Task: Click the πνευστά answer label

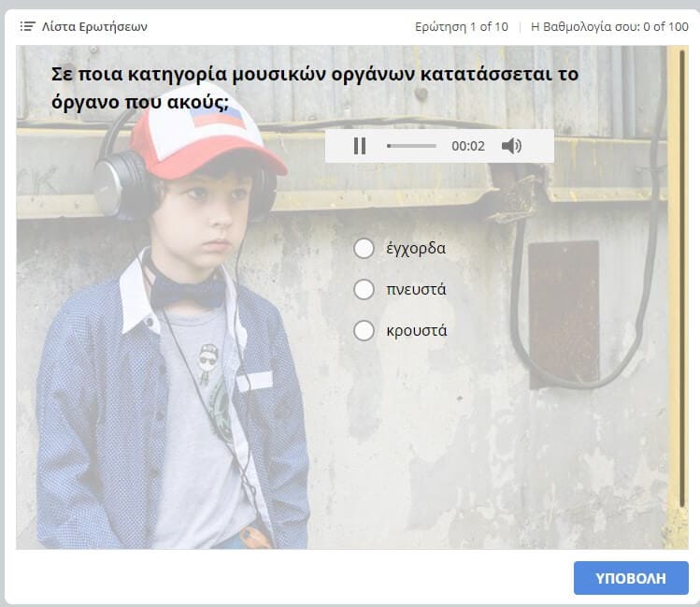Action: pos(416,289)
